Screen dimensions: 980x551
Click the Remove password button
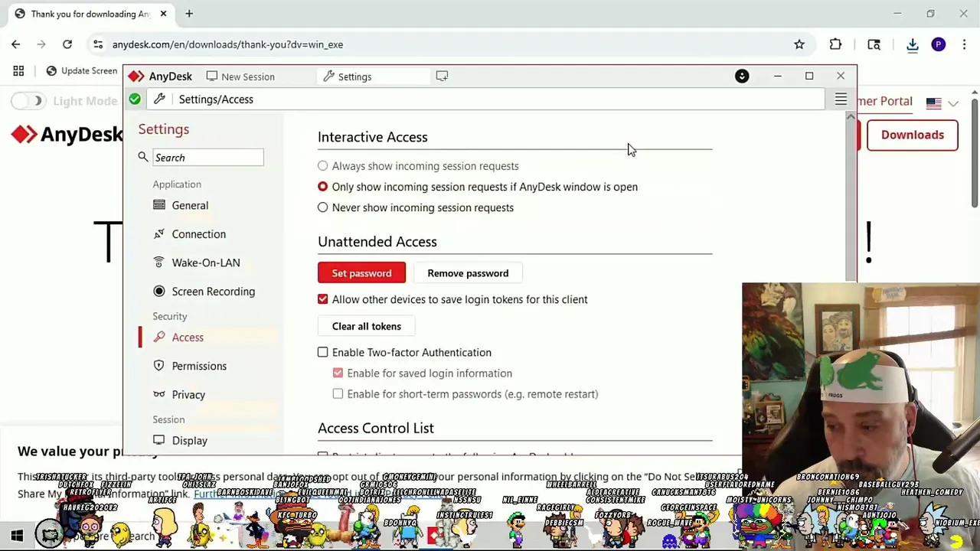pyautogui.click(x=468, y=273)
